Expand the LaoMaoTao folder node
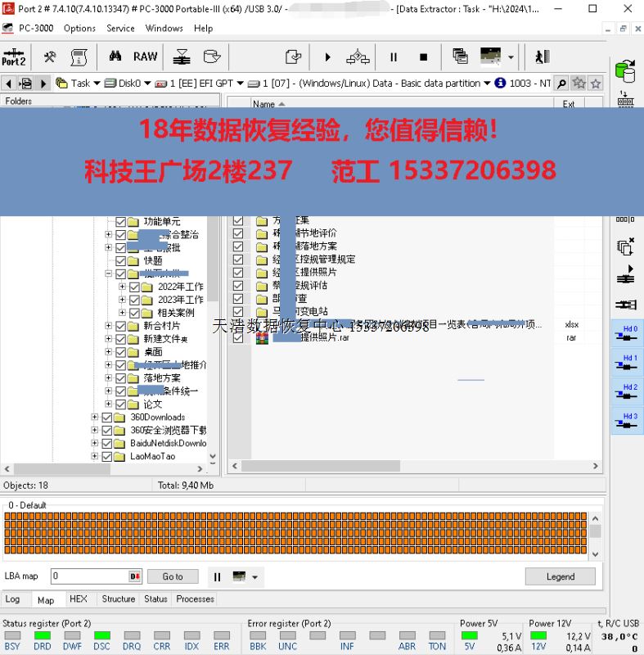 click(95, 457)
